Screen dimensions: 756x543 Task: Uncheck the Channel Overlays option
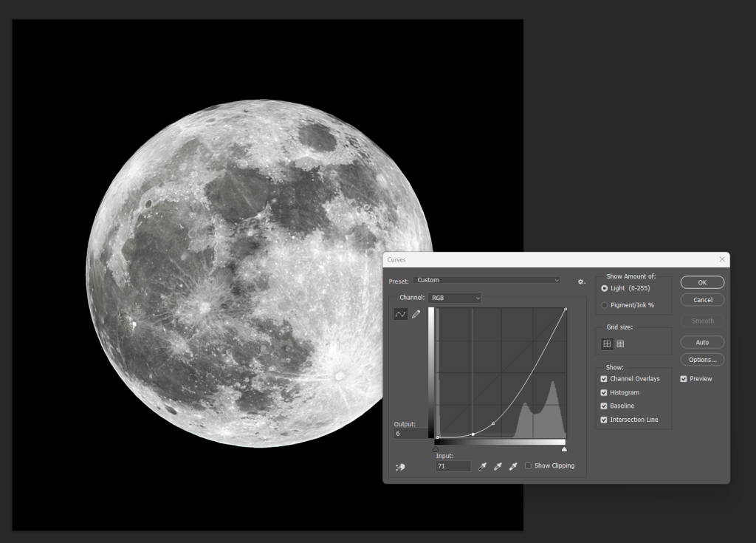tap(604, 379)
